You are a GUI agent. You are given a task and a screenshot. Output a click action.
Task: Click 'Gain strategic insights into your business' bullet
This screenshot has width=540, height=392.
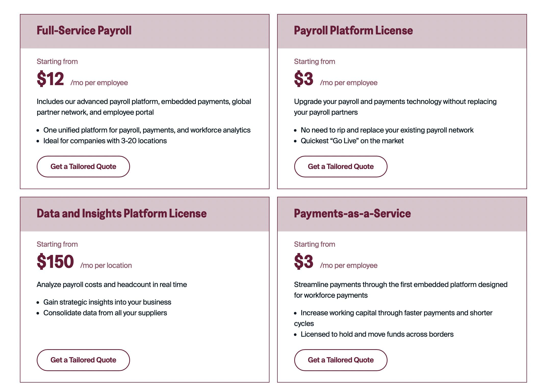coord(107,302)
